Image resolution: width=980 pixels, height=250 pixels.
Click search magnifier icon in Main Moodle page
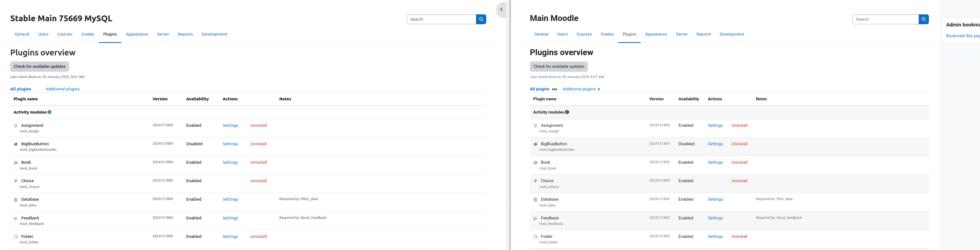coord(923,19)
